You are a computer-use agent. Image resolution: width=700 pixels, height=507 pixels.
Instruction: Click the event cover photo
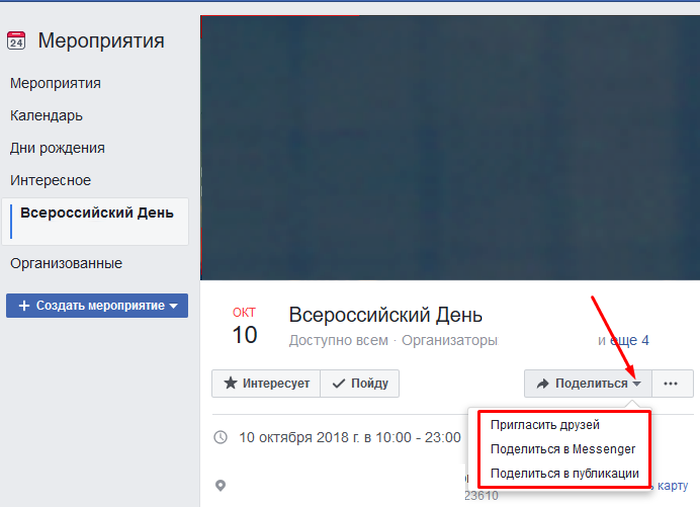449,147
